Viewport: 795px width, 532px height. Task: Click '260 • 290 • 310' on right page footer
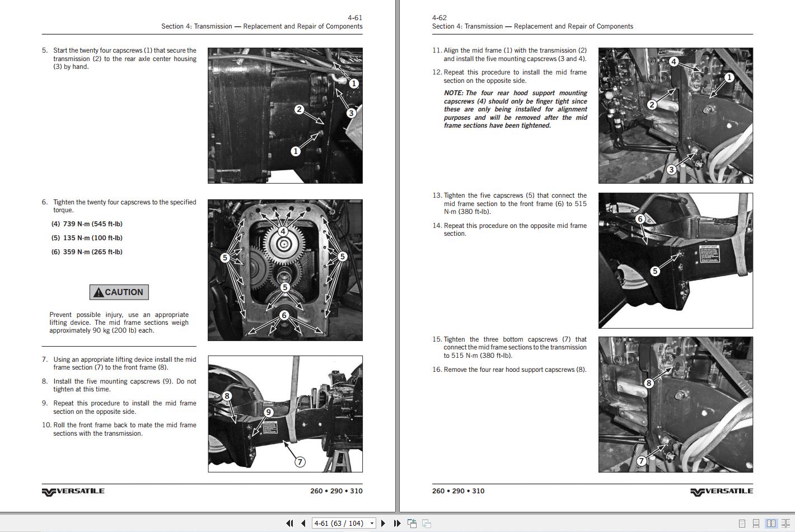coord(458,491)
